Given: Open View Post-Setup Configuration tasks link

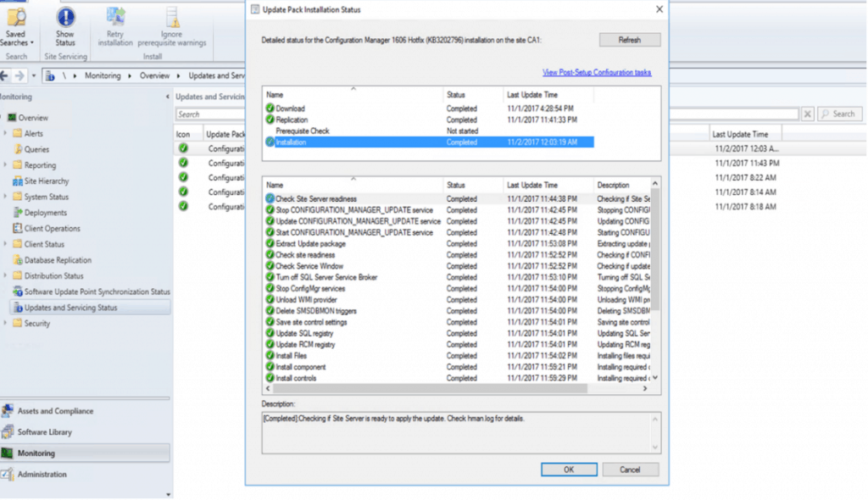Looking at the screenshot, I should [597, 73].
